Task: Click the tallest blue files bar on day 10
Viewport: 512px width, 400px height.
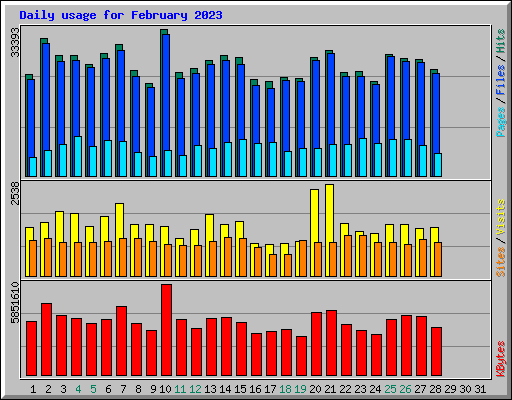Action: point(166,93)
